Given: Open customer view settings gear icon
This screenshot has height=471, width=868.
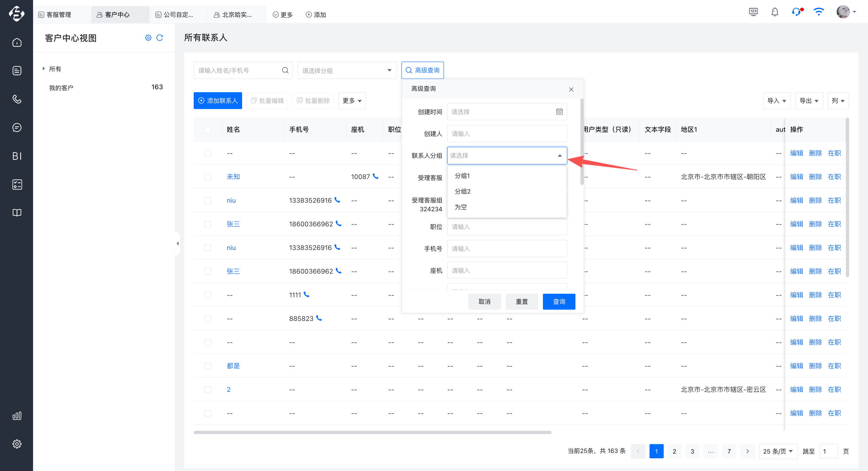Looking at the screenshot, I should (x=148, y=38).
